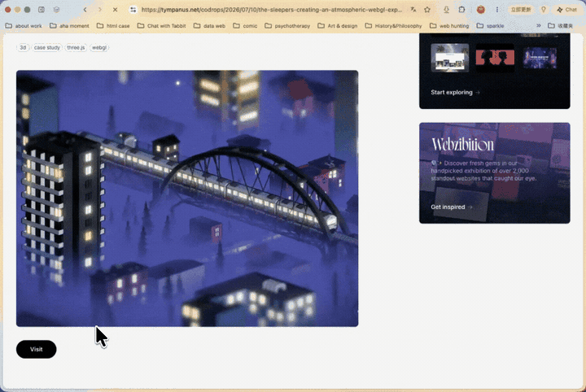Image resolution: width=586 pixels, height=392 pixels.
Task: Click the black Visit button
Action: 37,349
